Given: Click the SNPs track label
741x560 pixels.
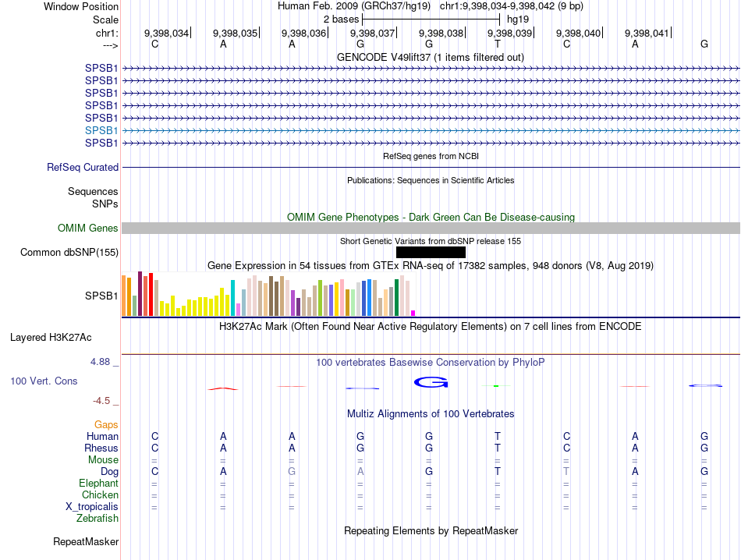Looking at the screenshot, I should click(105, 204).
